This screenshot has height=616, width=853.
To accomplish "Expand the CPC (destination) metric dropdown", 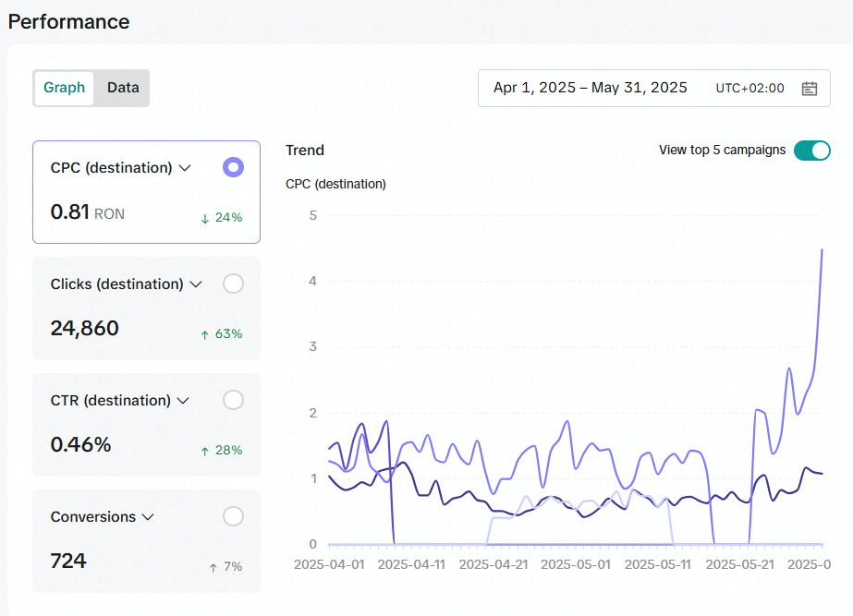I will pyautogui.click(x=185, y=168).
